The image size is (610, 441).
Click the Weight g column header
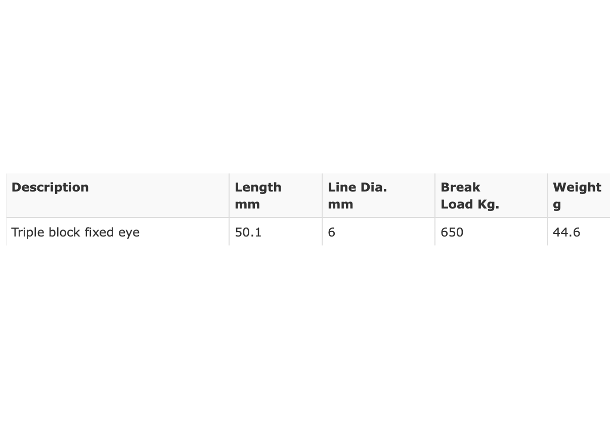pyautogui.click(x=579, y=195)
